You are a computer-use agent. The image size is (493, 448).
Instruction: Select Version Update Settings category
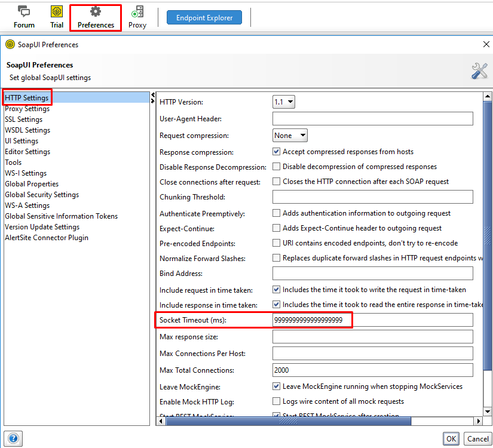pos(76,226)
